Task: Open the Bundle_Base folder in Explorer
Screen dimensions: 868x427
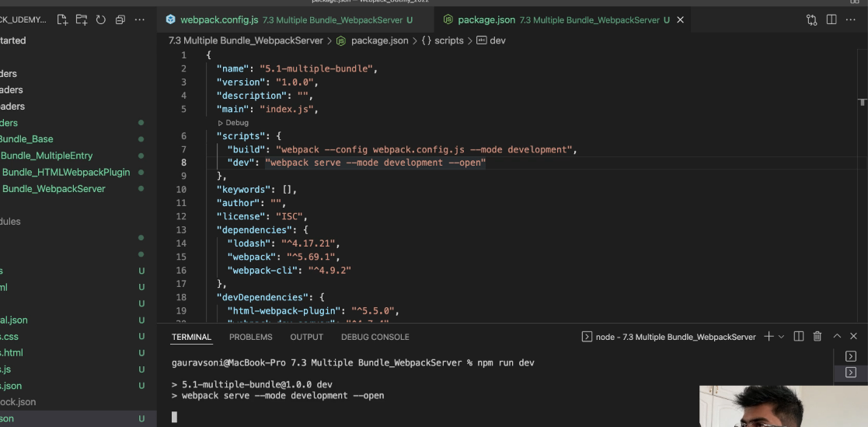Action: (26, 139)
